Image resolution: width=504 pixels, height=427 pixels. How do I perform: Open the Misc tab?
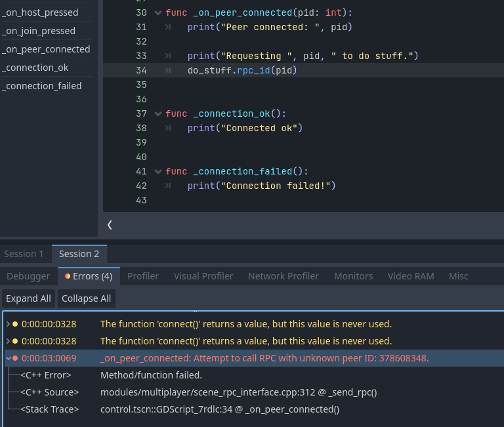459,276
